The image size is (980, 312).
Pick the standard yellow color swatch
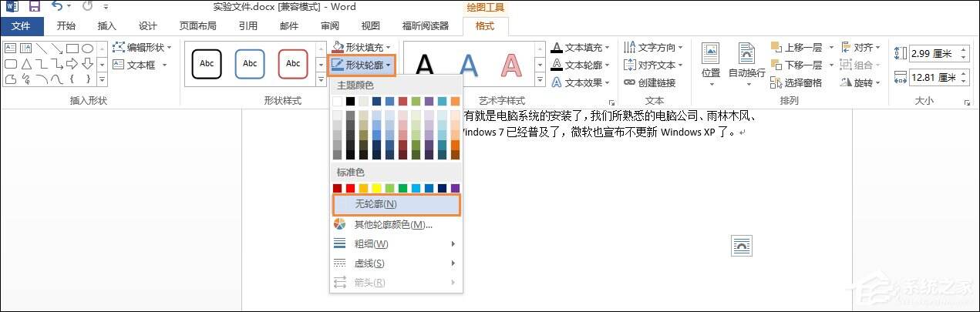(x=376, y=188)
